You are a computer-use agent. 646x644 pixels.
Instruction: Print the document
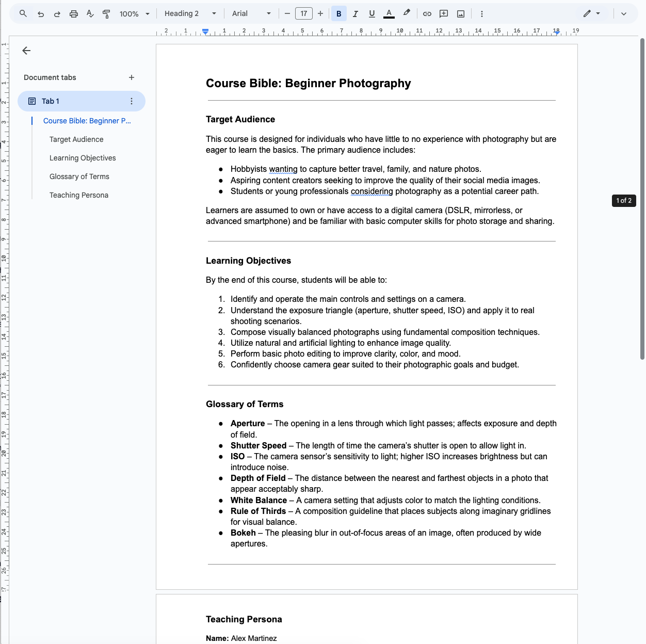click(74, 14)
